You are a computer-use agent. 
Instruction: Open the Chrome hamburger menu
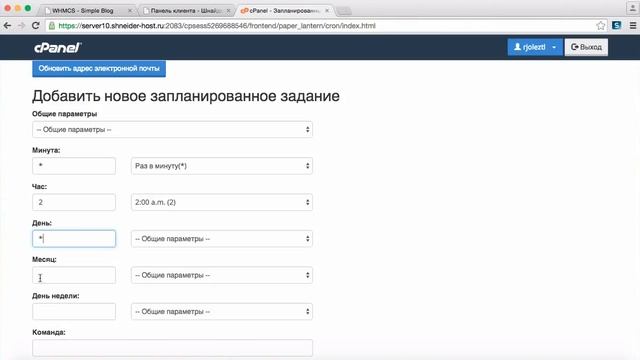633,25
